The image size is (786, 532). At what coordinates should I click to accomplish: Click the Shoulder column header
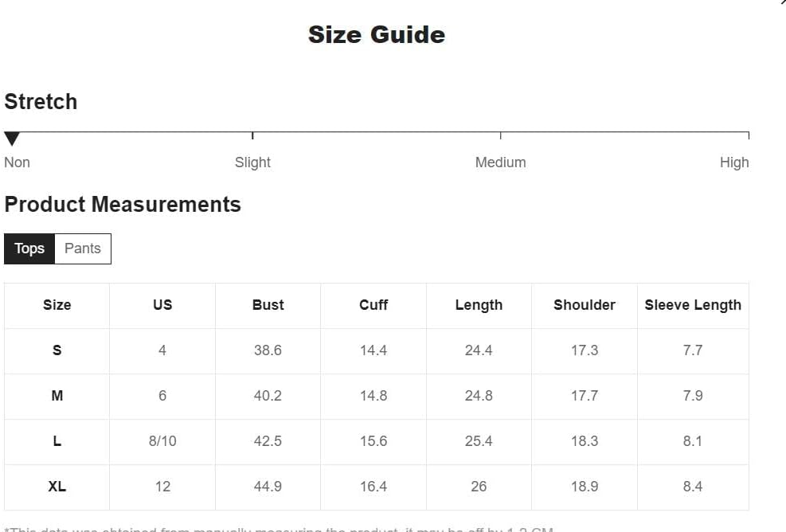click(x=585, y=305)
